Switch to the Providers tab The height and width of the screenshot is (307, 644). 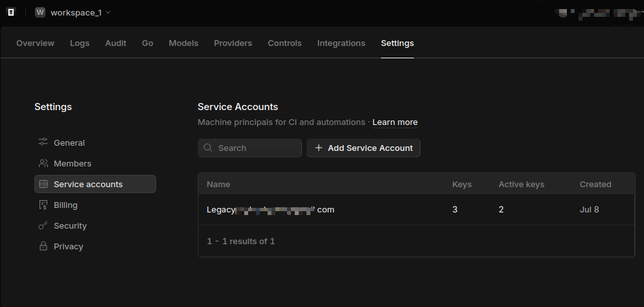tap(233, 43)
